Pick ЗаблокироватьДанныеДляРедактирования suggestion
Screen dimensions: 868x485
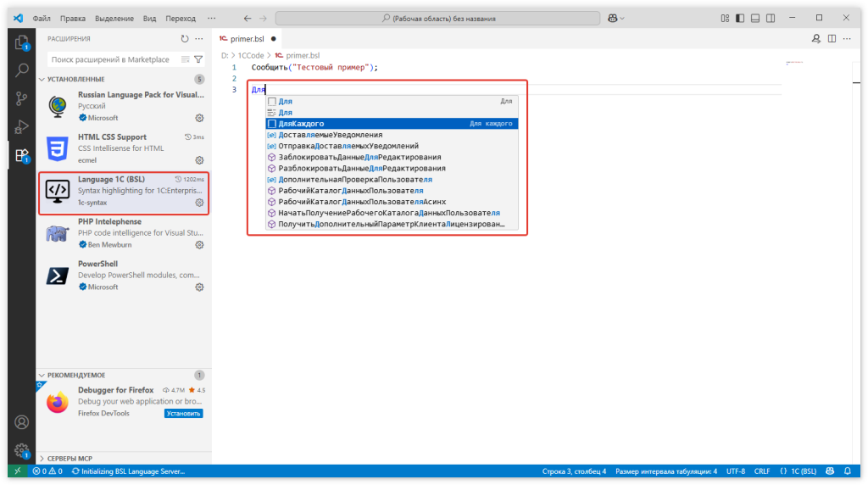coord(392,157)
